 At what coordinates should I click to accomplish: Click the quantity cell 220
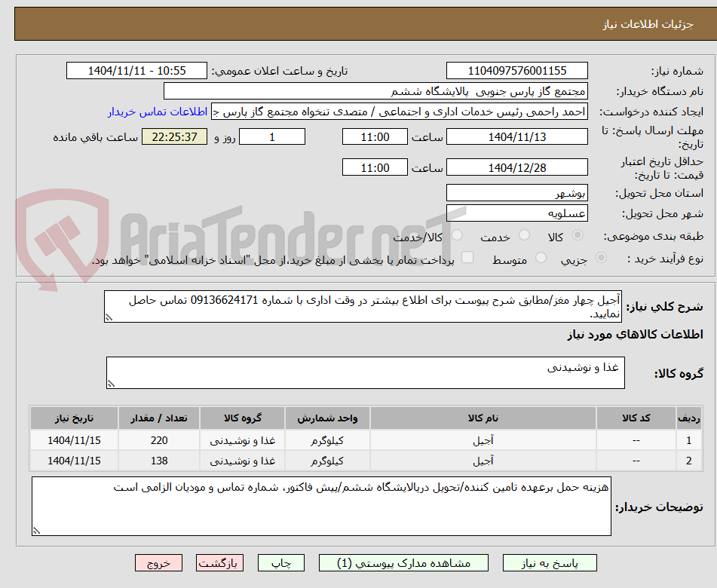coord(159,440)
